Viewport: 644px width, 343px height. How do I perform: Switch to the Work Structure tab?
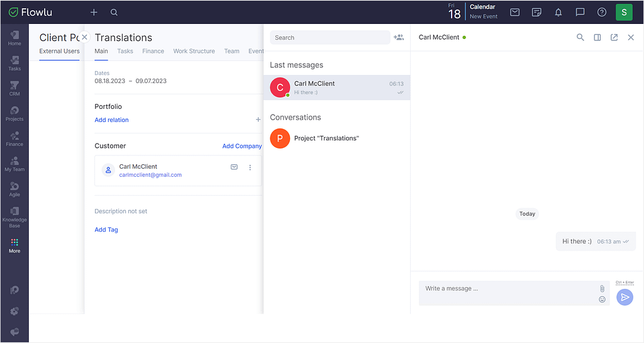(x=194, y=51)
